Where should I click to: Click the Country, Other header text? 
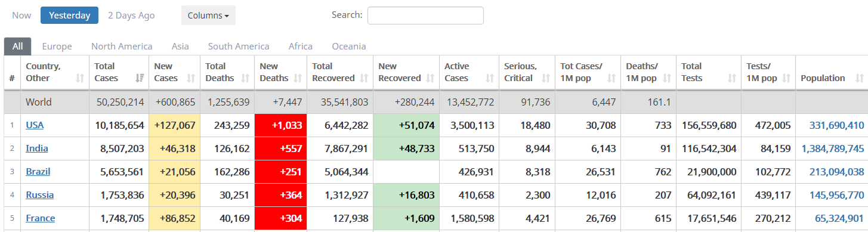[43, 72]
